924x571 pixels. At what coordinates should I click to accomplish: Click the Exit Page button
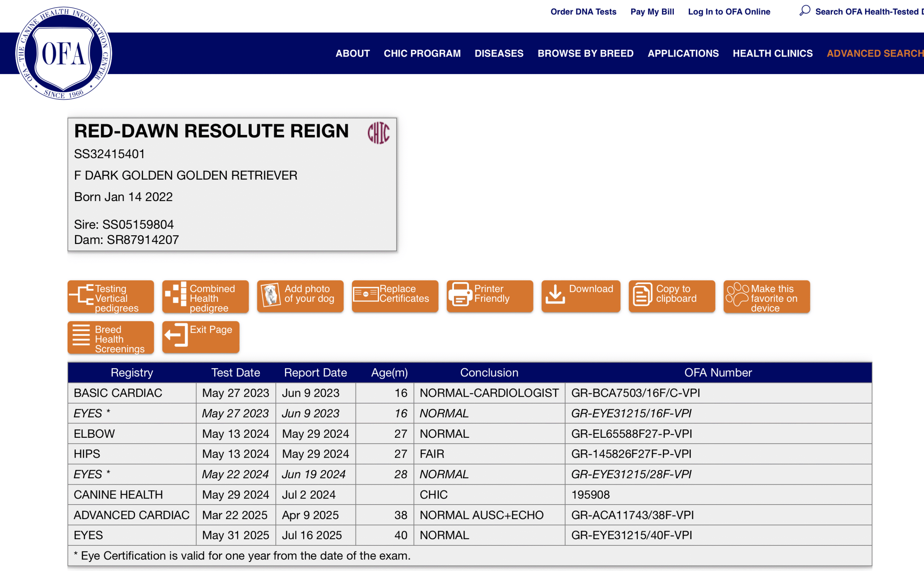click(201, 337)
